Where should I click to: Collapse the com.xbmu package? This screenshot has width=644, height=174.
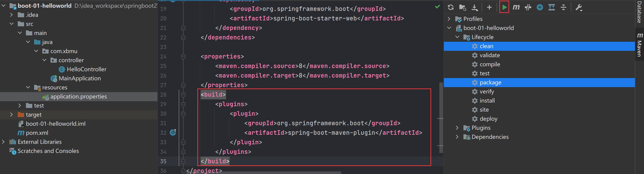36,51
